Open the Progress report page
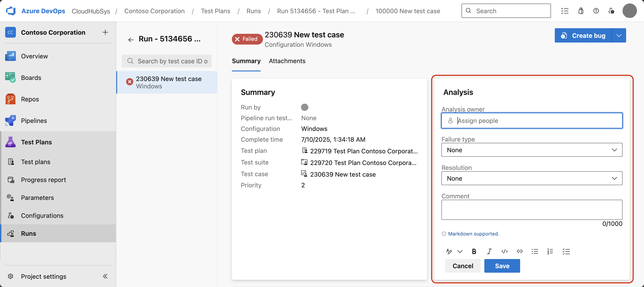Image resolution: width=644 pixels, height=287 pixels. 43,180
